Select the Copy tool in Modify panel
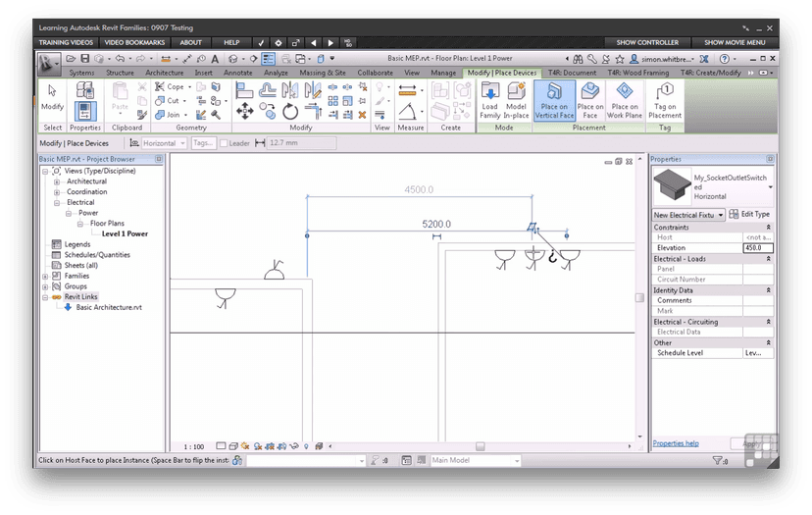This screenshot has height=515, width=812. click(267, 111)
